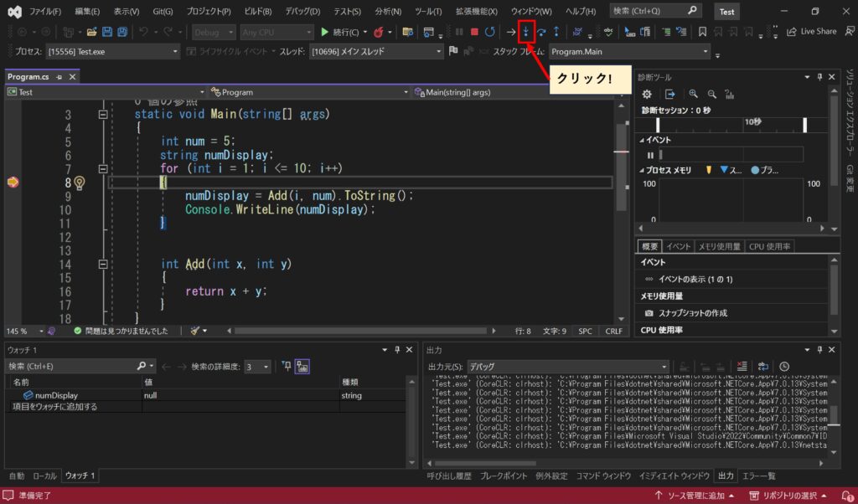
Task: Toggle word wrap icon in Output panel
Action: click(x=763, y=366)
